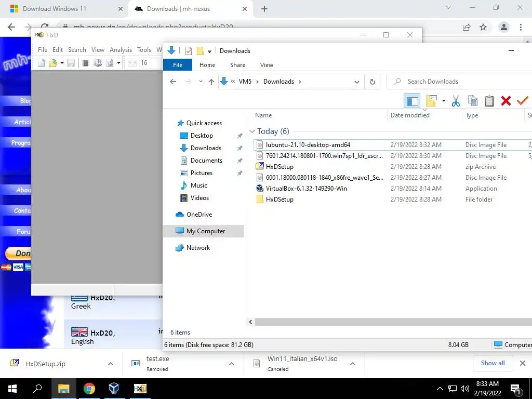Viewport: 532px width, 399px height.
Task: Click the Open disk image icon in HxD toolbar
Action: click(110, 63)
